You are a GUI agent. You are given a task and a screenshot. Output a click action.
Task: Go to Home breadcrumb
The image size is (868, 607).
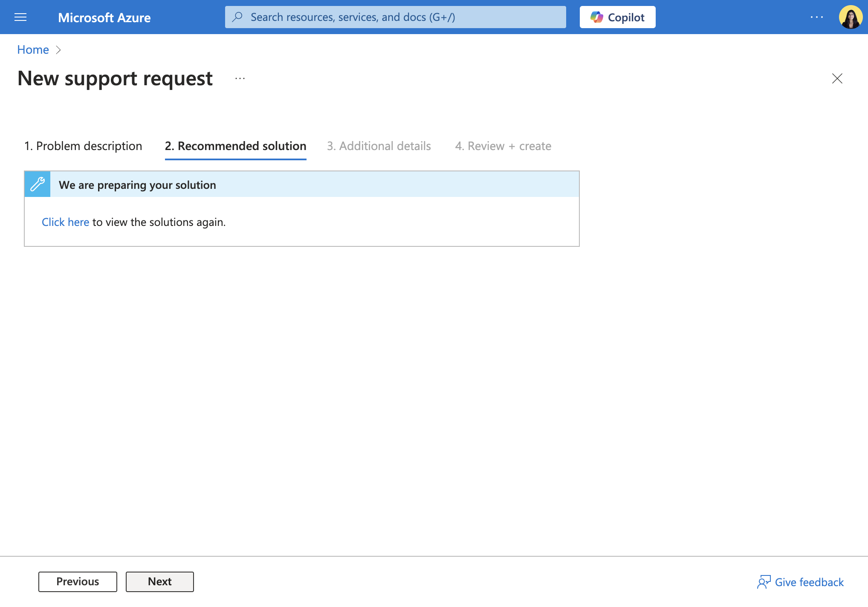(x=33, y=50)
